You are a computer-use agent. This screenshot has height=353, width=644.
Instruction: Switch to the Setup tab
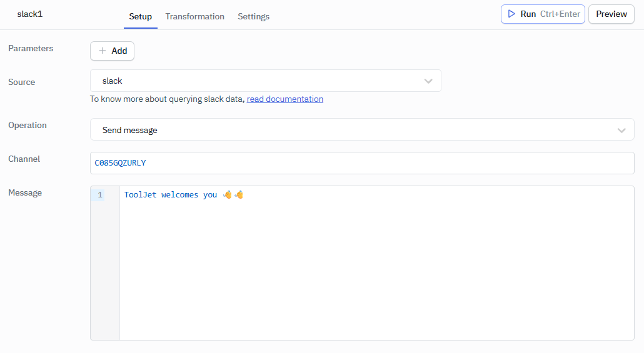140,16
